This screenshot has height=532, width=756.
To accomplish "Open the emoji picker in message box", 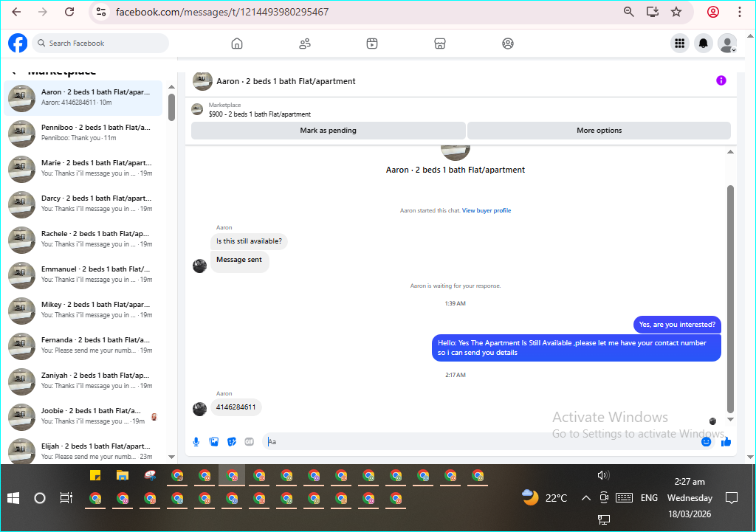I will [707, 442].
